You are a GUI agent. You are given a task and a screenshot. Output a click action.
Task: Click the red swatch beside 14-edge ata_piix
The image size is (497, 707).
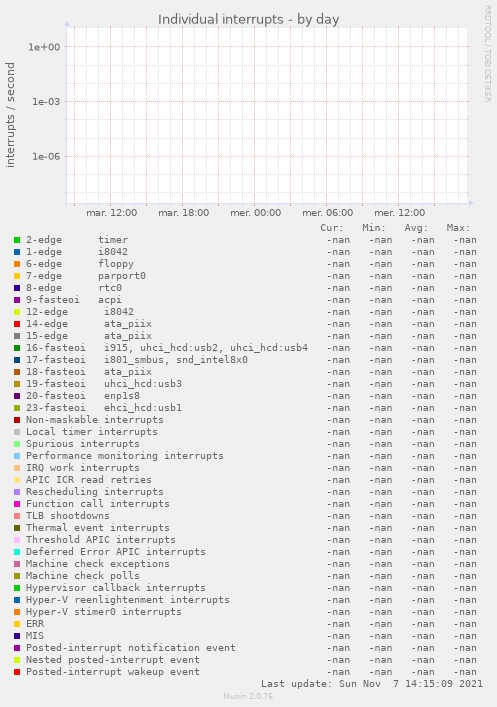[17, 324]
